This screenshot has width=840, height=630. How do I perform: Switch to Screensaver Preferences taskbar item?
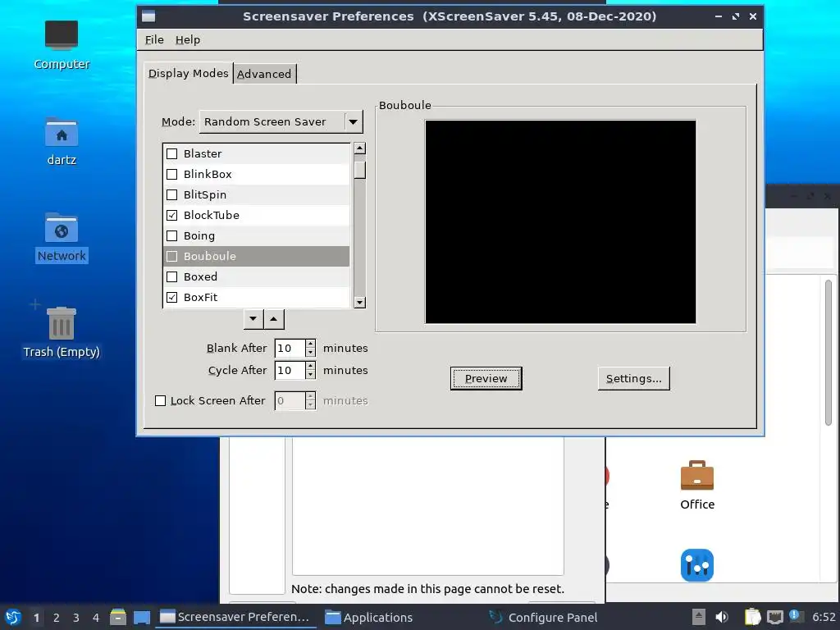235,617
